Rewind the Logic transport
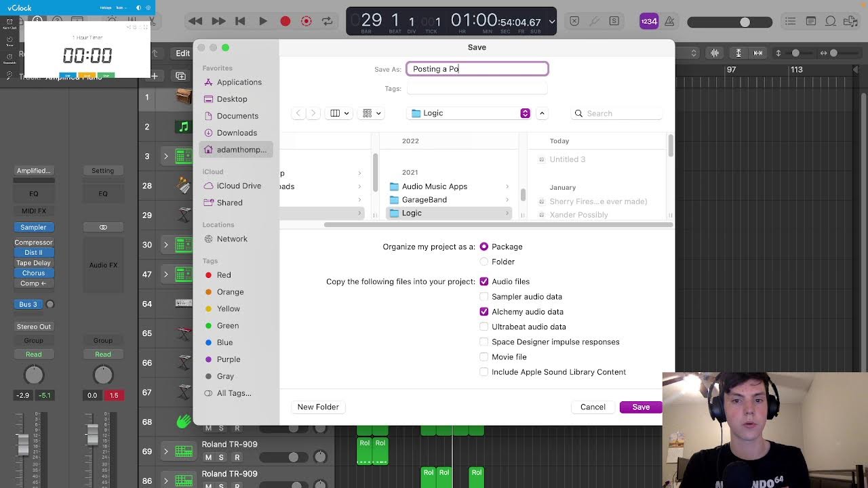Screen dimensions: 868x488 (195, 22)
